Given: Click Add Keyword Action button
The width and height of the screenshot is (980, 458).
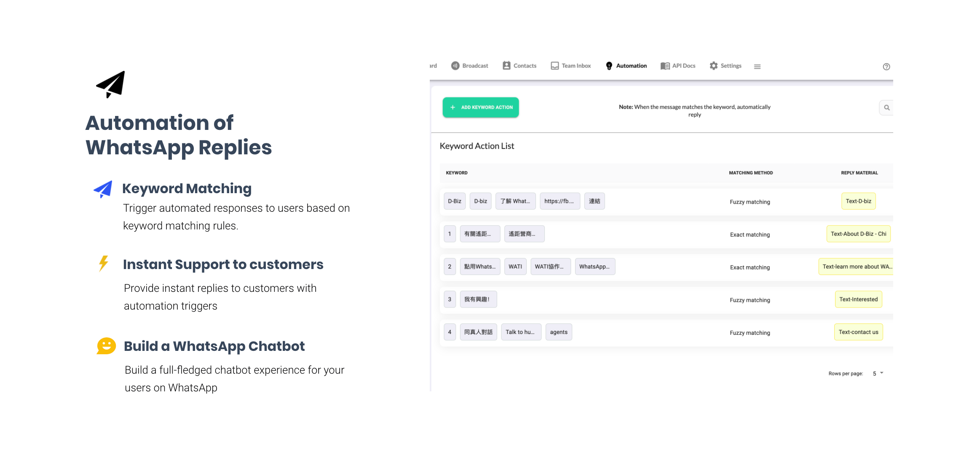Looking at the screenshot, I should (x=481, y=108).
